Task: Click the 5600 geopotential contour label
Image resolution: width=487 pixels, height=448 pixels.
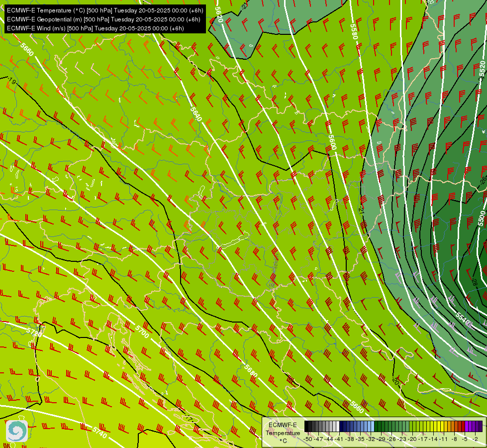Action: pyautogui.click(x=332, y=142)
